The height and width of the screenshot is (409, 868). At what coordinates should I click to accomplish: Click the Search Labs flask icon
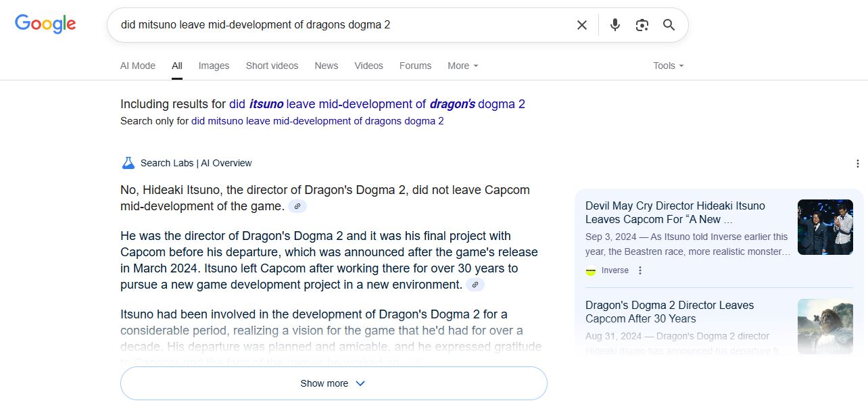tap(128, 163)
